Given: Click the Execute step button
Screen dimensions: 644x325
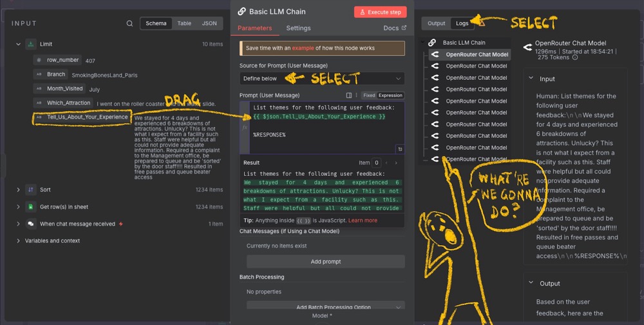Looking at the screenshot, I should [380, 12].
